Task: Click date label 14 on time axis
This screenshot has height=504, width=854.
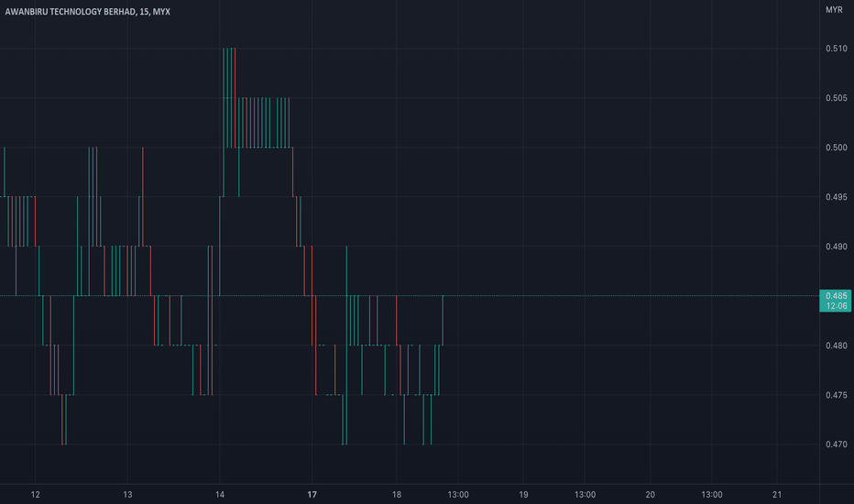Action: pos(220,495)
